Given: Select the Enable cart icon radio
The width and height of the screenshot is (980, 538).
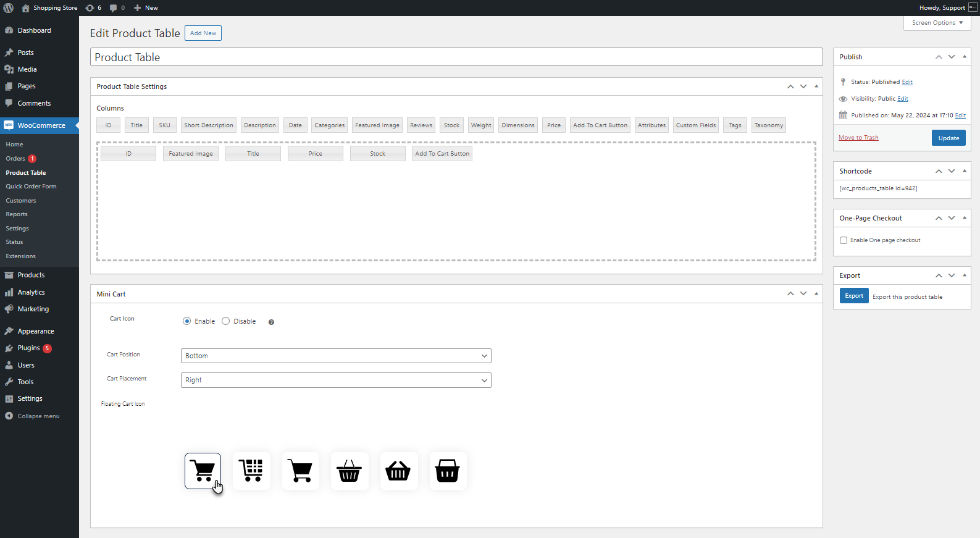Looking at the screenshot, I should (186, 321).
